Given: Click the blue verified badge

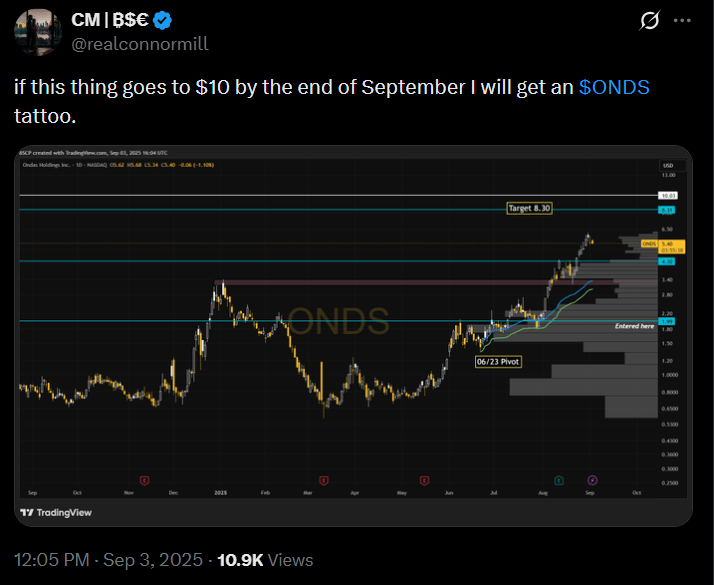Looking at the screenshot, I should point(162,20).
